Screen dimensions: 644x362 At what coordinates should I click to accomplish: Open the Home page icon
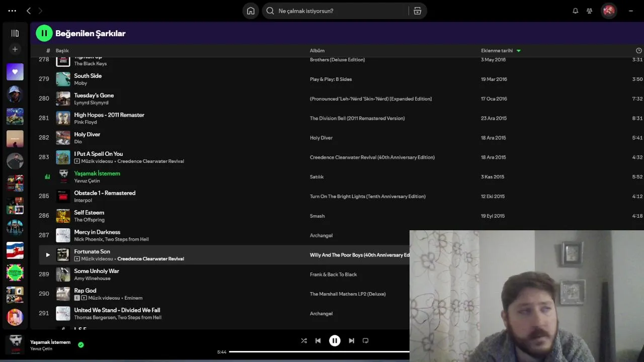pyautogui.click(x=251, y=11)
